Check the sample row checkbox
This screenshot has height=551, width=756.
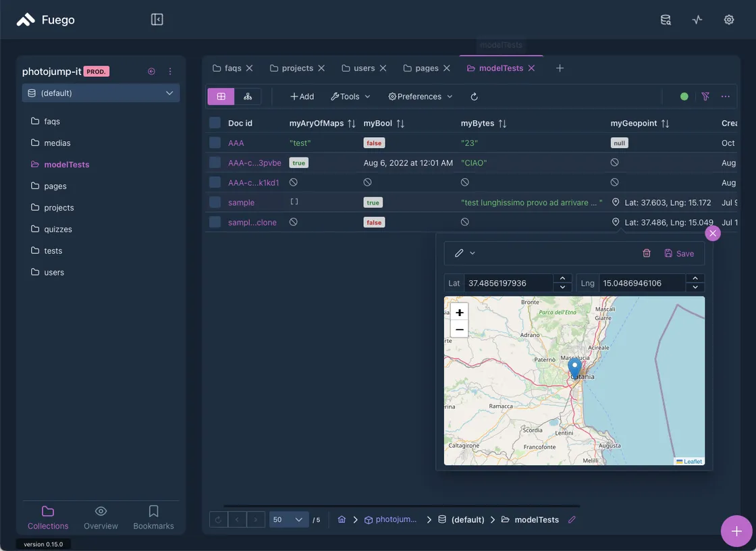pos(215,202)
